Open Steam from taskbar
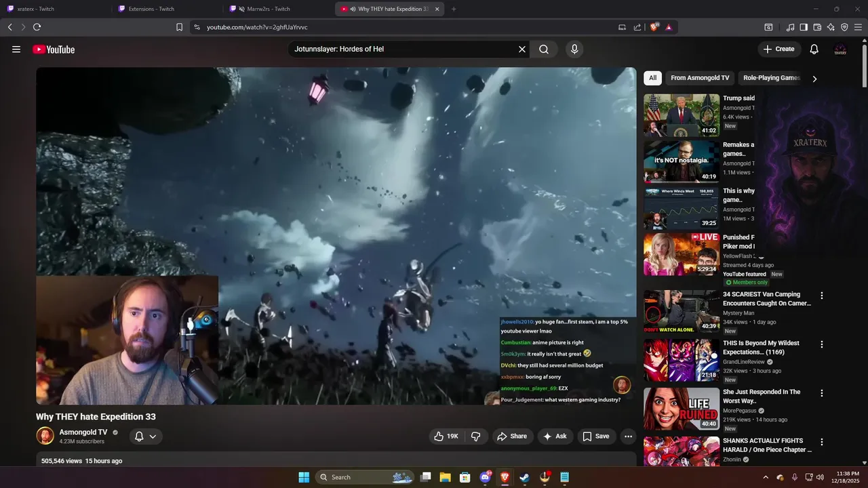Viewport: 868px width, 488px height. [524, 477]
